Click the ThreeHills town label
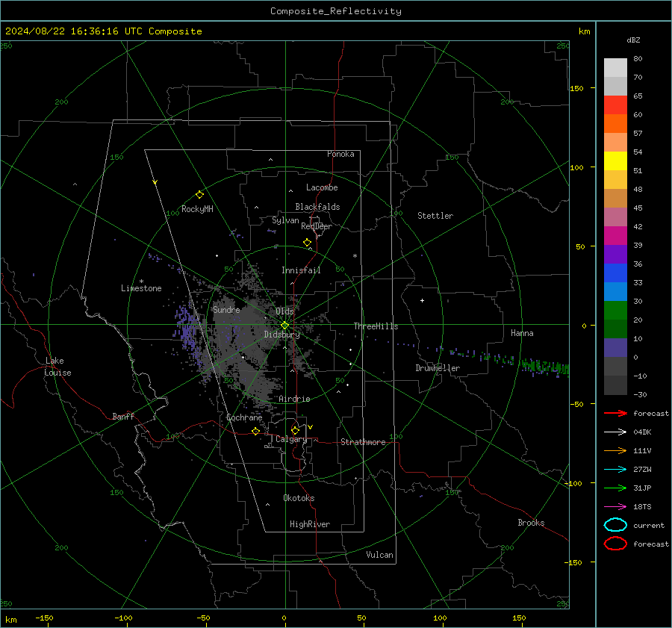Screen dimensions: 672x628 click(376, 326)
